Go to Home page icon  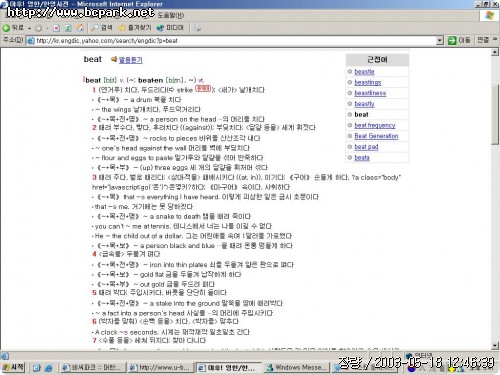pyautogui.click(x=80, y=28)
